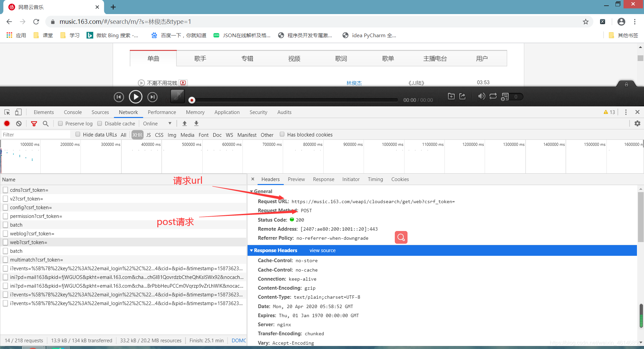Share the current song icon
Viewport: 644px width, 349px height.
(463, 97)
